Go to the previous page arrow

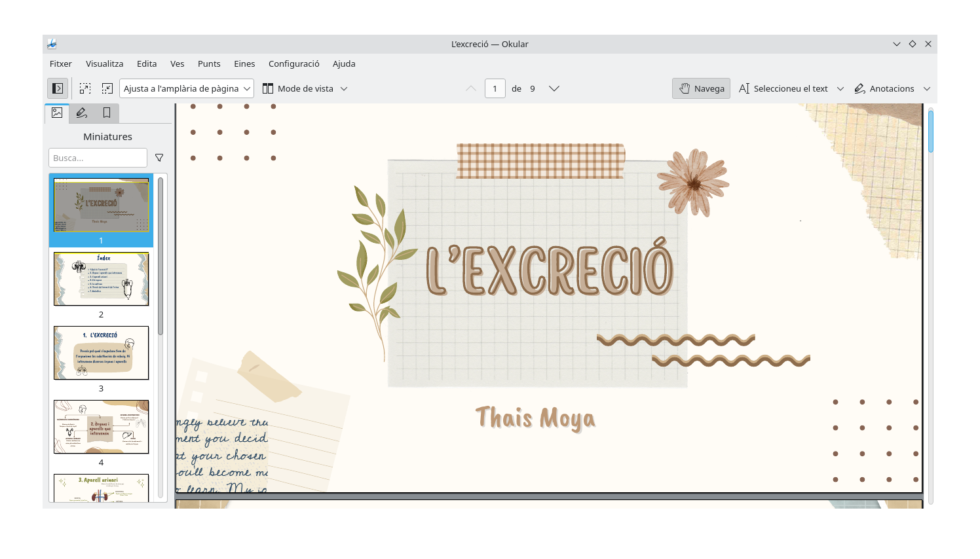tap(471, 88)
